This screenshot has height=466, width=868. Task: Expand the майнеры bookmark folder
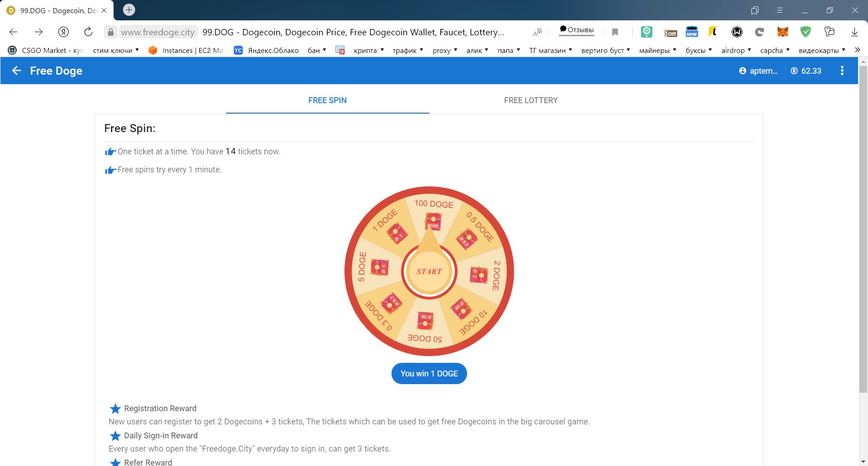pyautogui.click(x=658, y=50)
